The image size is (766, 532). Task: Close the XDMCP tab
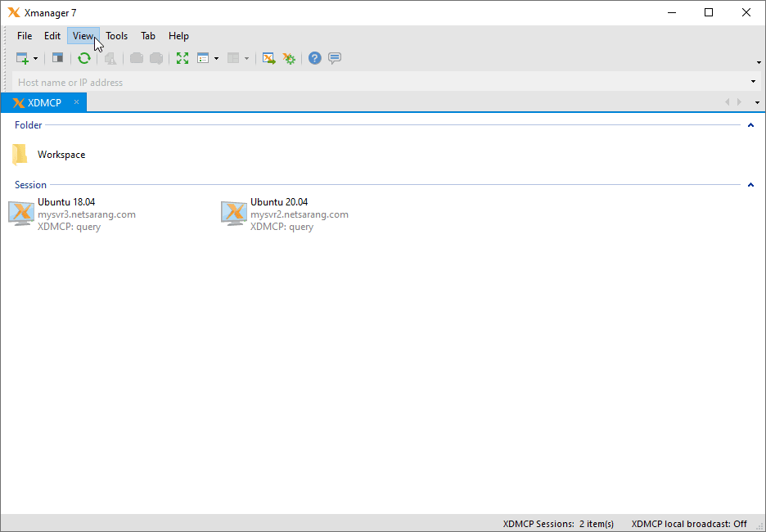(76, 102)
